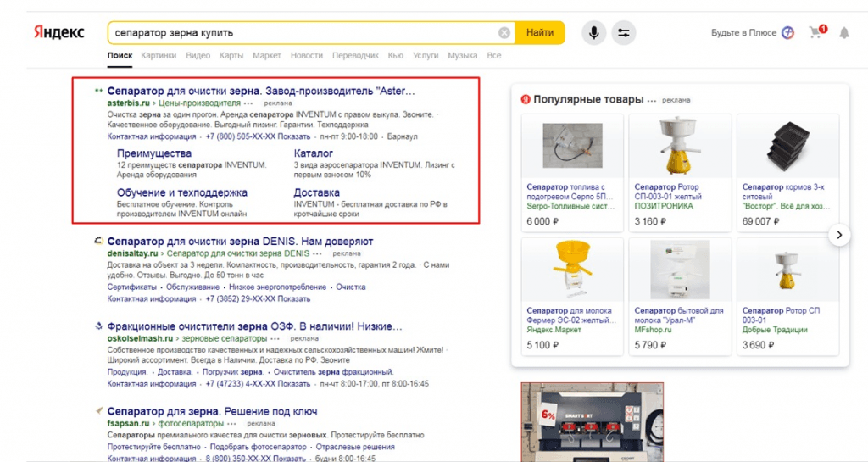Switch to the Карты tab
Viewport: 868px width, 462px height.
click(x=231, y=55)
